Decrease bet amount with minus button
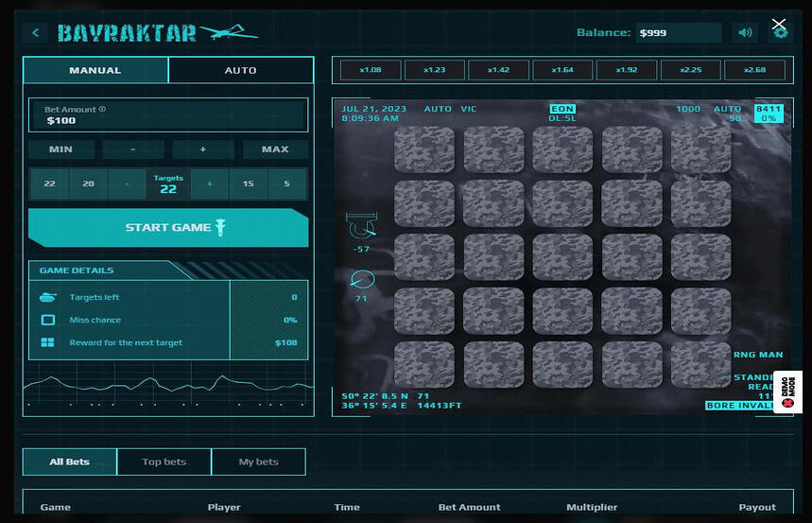Screen dimensions: 812x523 [x=133, y=149]
